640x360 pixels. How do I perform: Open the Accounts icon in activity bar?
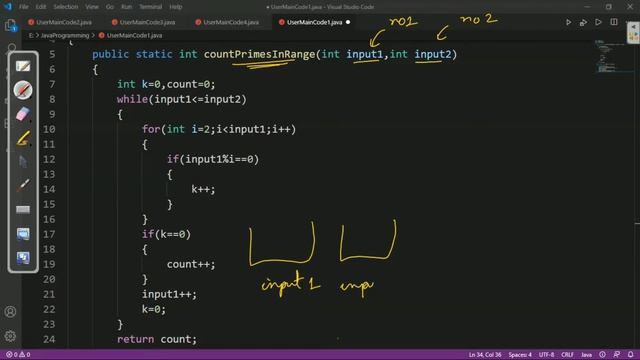(x=10, y=312)
